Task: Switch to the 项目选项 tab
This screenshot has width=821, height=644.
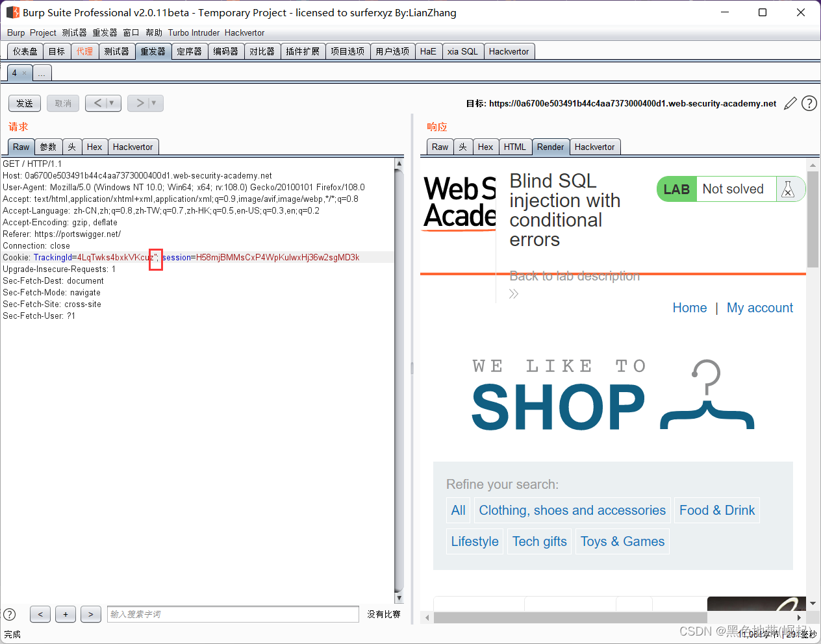Action: [x=347, y=51]
